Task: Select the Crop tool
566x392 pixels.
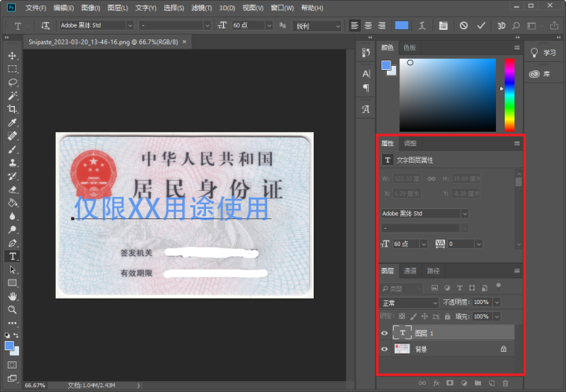Action: 13,109
